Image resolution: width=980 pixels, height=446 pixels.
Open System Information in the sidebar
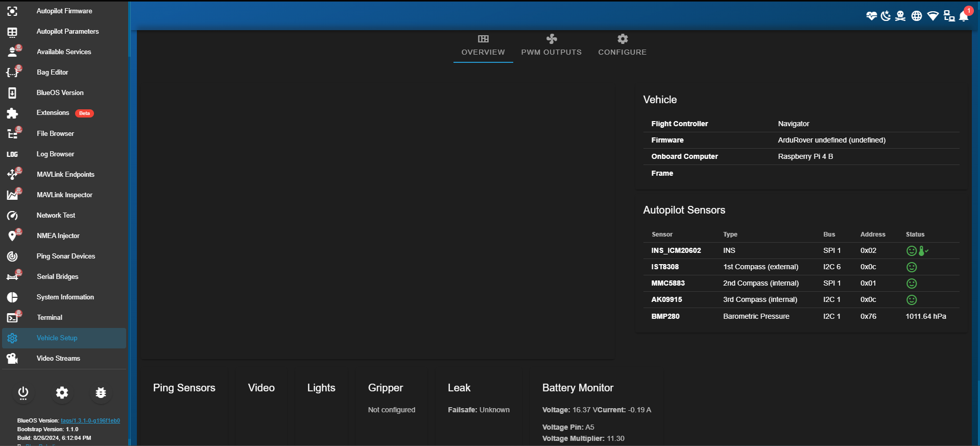[64, 297]
